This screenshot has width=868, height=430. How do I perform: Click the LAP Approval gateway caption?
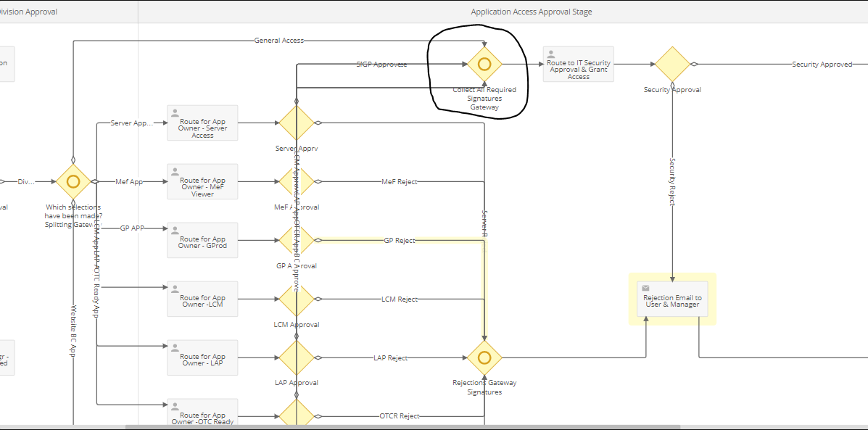tap(296, 382)
